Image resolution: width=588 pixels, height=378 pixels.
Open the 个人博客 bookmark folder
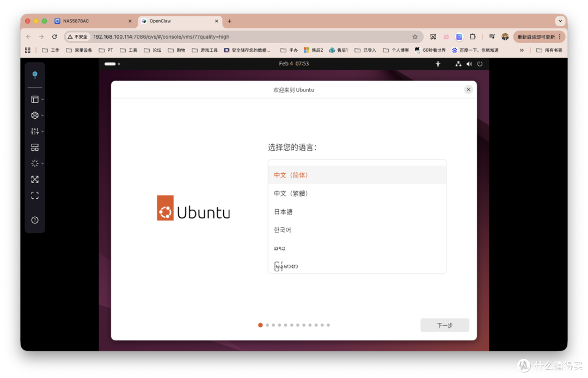[396, 50]
